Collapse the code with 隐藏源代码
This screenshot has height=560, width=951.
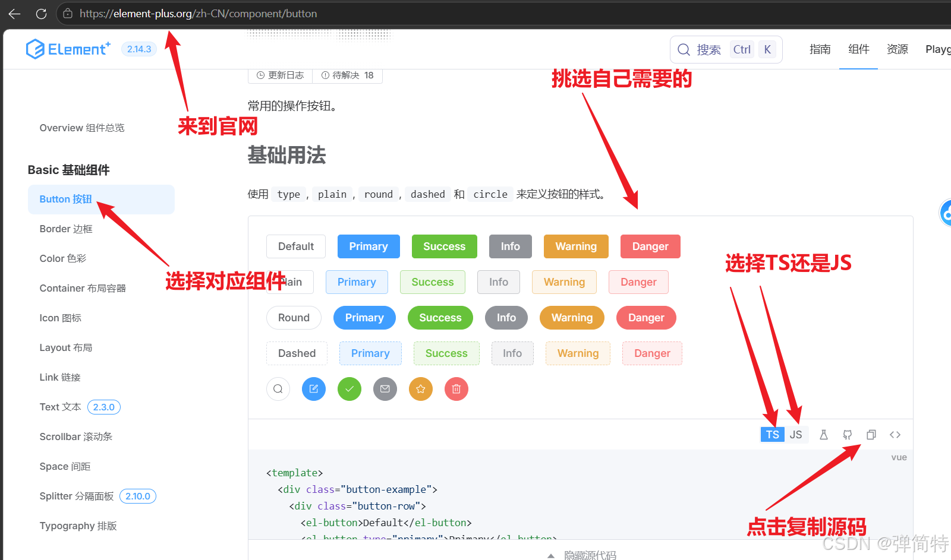click(581, 555)
